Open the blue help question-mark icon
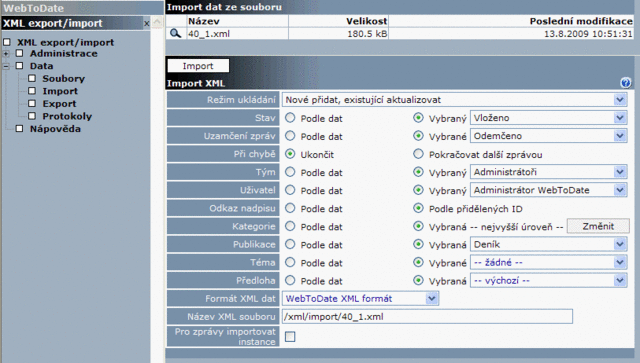Image resolution: width=640 pixels, height=363 pixels. (625, 83)
